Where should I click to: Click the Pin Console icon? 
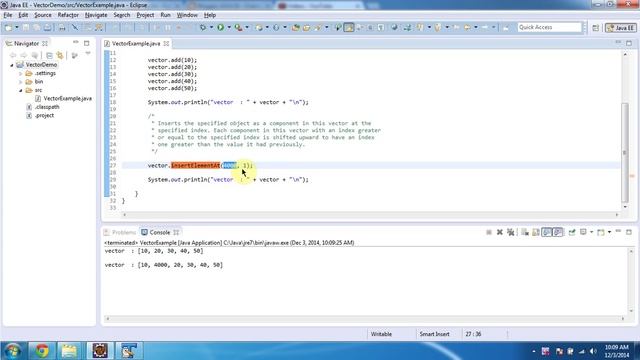572,232
